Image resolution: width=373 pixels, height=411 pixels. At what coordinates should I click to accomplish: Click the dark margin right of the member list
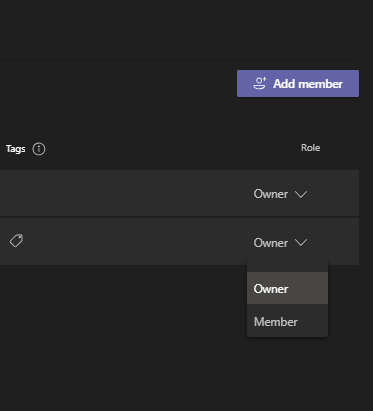point(366,217)
